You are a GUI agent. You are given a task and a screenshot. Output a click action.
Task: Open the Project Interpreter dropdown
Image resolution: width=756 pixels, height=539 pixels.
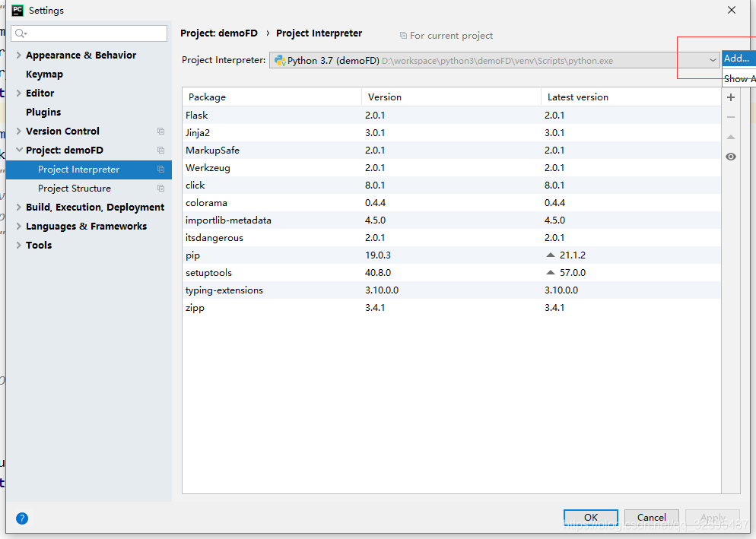pos(712,60)
